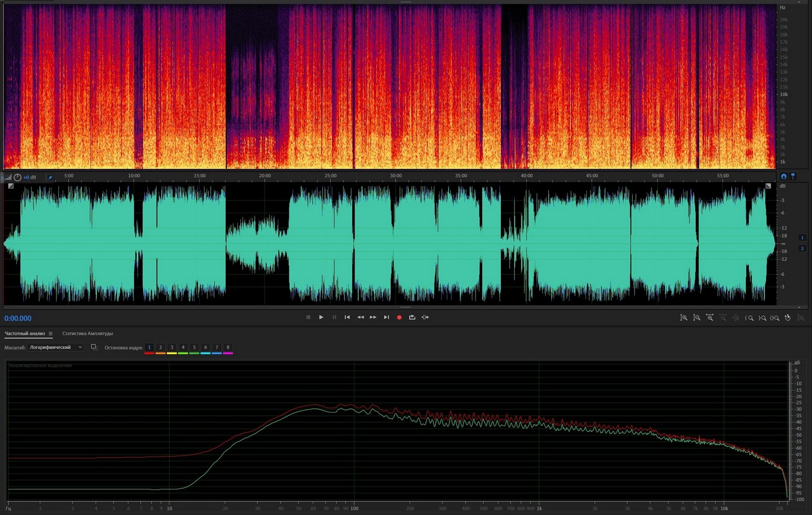Viewport: 812px width, 515px height.
Task: Toggle the Loop playback icon
Action: point(412,317)
